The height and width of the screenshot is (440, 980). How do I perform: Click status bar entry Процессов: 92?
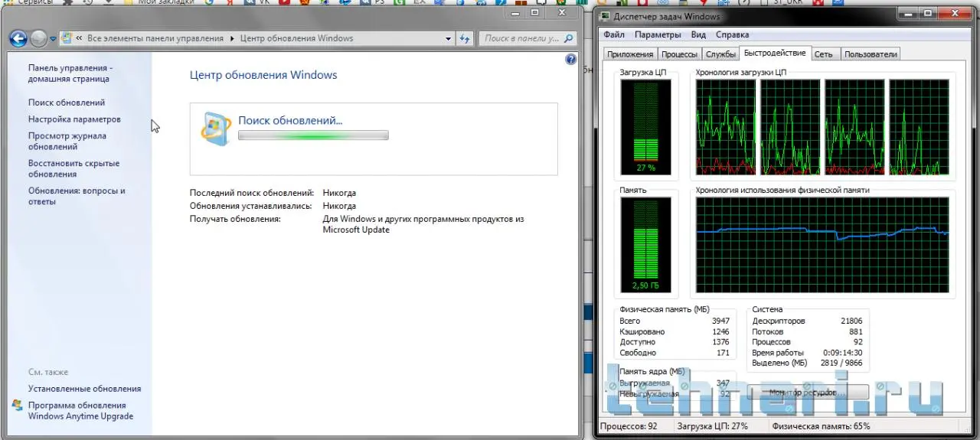coord(629,426)
